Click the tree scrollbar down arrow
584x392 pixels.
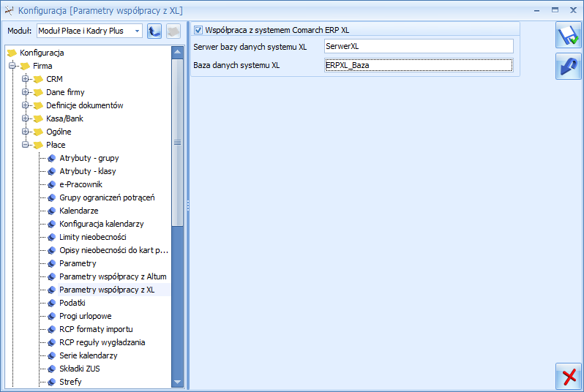click(x=178, y=382)
